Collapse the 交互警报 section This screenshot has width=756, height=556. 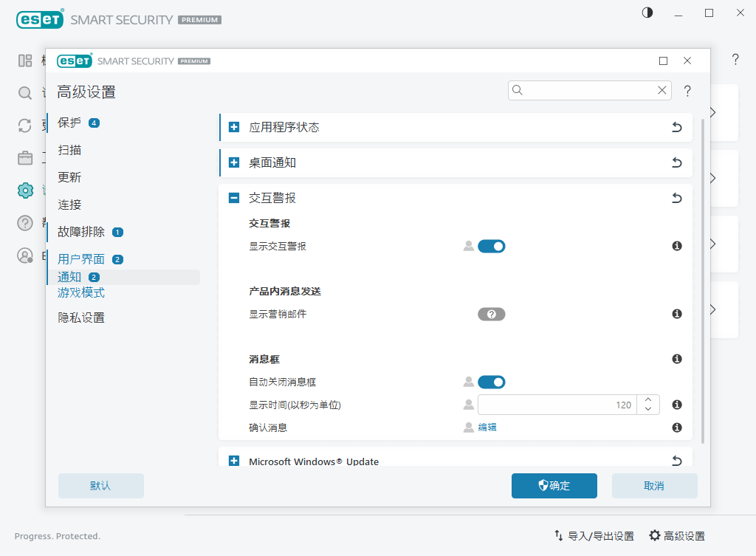click(x=234, y=198)
